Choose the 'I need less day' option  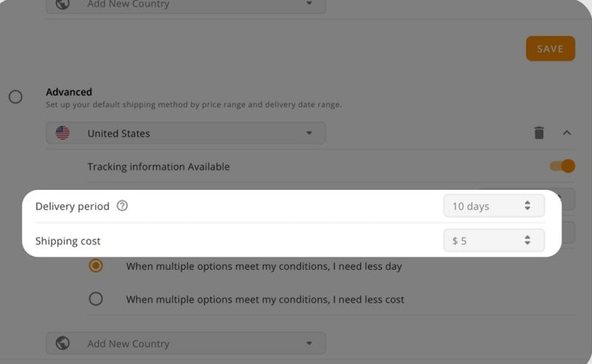[96, 266]
